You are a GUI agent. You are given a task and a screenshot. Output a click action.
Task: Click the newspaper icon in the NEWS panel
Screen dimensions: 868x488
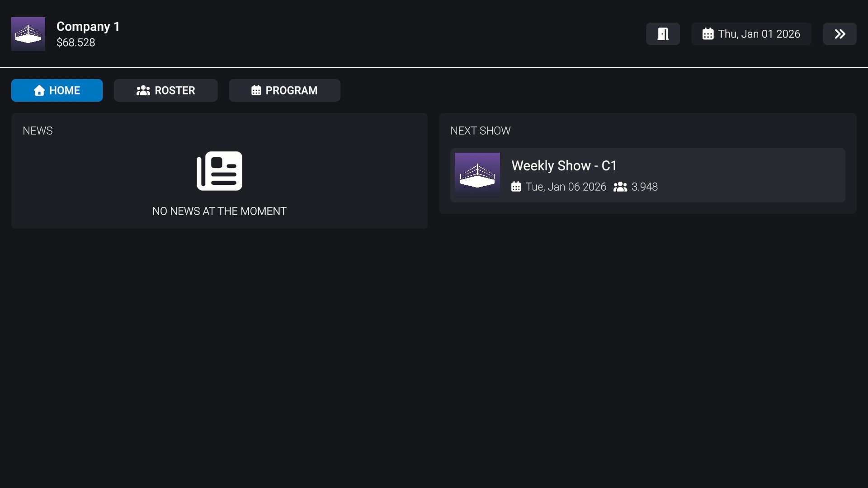coord(219,171)
